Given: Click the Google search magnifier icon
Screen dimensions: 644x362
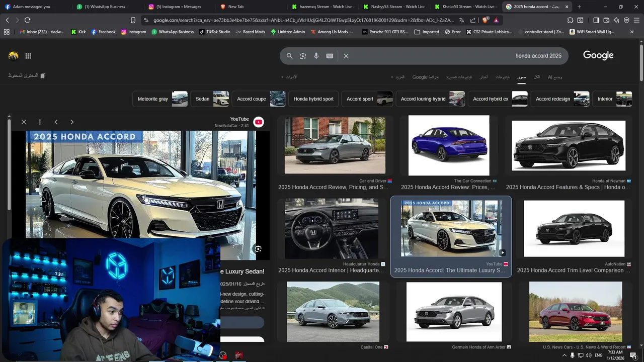Looking at the screenshot, I should tap(289, 56).
